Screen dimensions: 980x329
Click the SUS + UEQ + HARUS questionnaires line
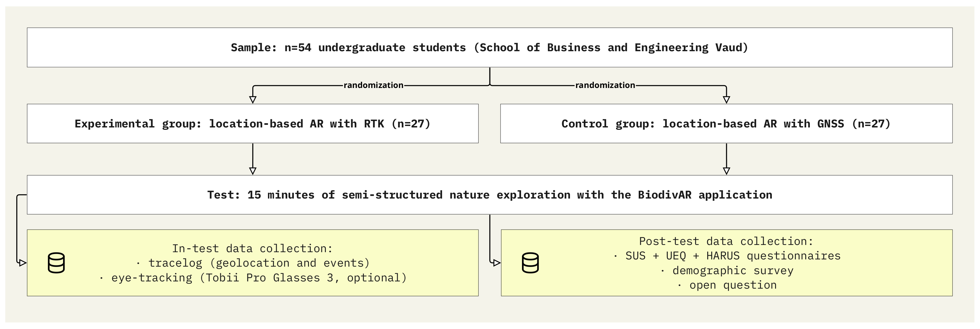tap(727, 256)
